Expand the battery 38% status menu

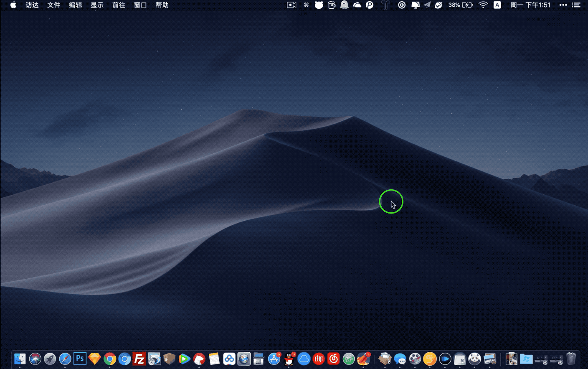click(x=460, y=5)
